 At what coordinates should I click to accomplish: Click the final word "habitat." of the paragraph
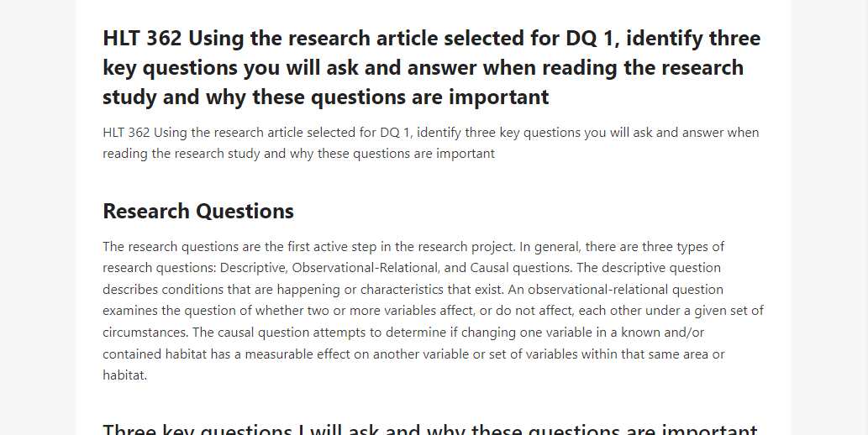pos(124,375)
